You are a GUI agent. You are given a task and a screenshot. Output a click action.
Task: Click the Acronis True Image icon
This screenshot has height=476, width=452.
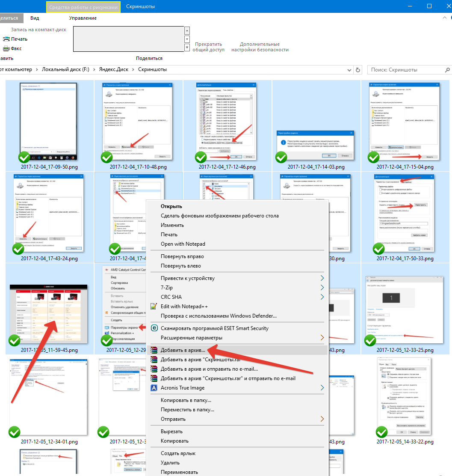point(154,388)
